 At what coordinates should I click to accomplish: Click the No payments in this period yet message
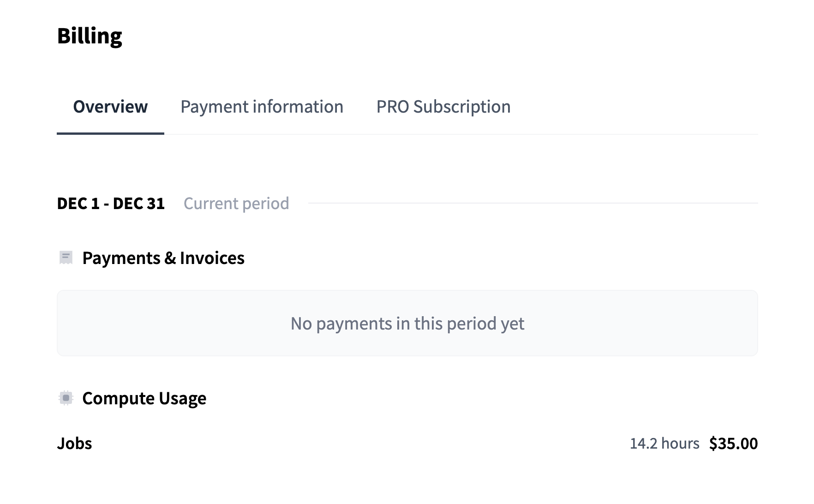point(407,324)
